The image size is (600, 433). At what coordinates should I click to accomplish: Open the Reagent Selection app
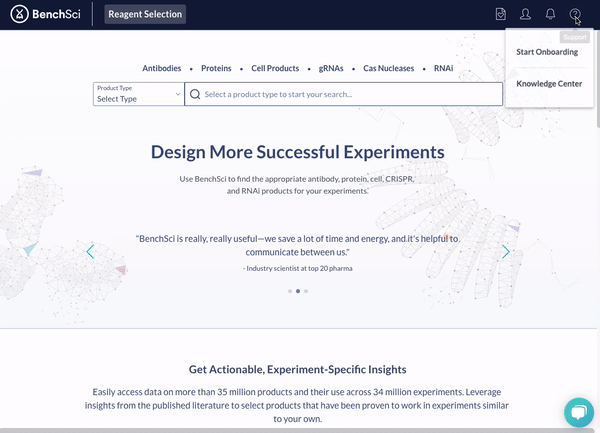(145, 14)
